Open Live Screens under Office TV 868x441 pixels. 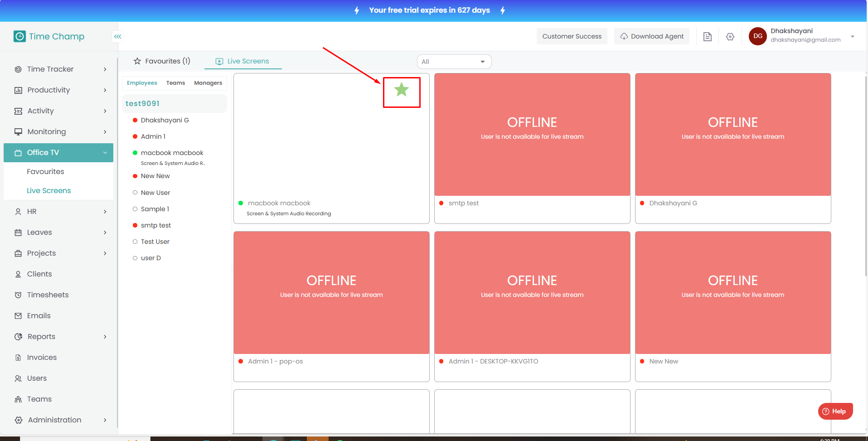[x=49, y=191]
